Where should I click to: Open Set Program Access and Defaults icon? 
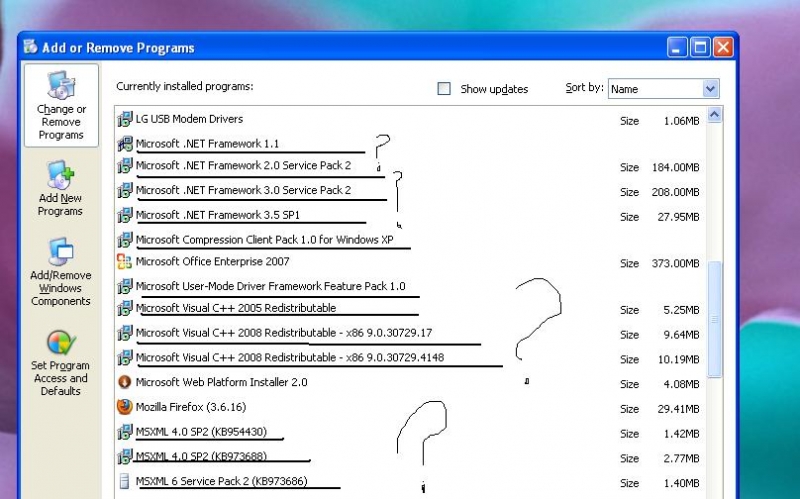point(61,342)
